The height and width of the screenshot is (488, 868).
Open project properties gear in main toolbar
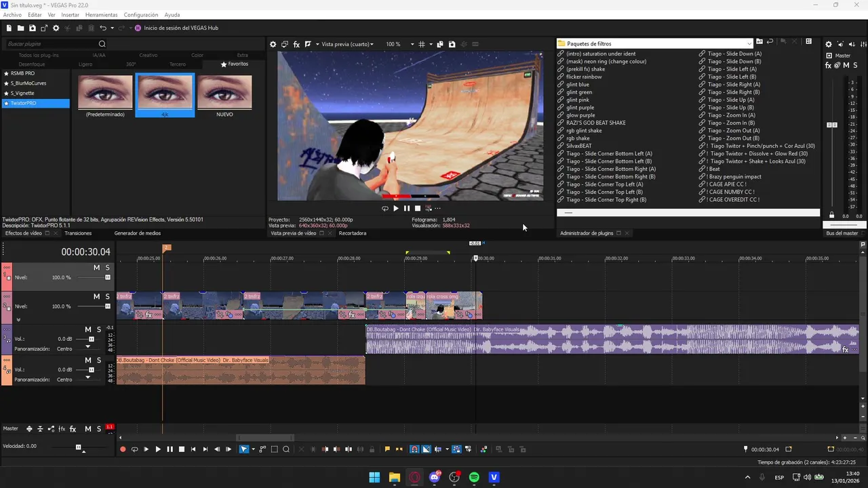pos(56,28)
